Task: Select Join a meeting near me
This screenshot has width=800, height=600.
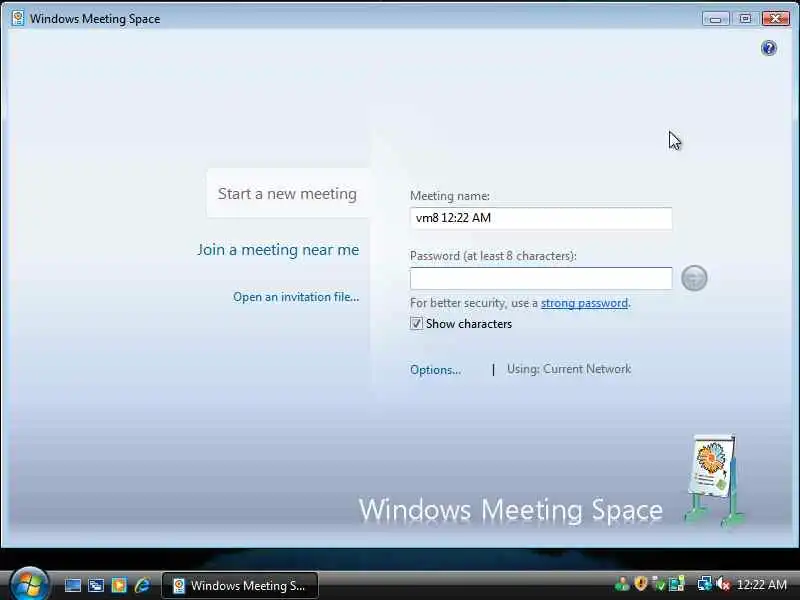Action: (278, 249)
